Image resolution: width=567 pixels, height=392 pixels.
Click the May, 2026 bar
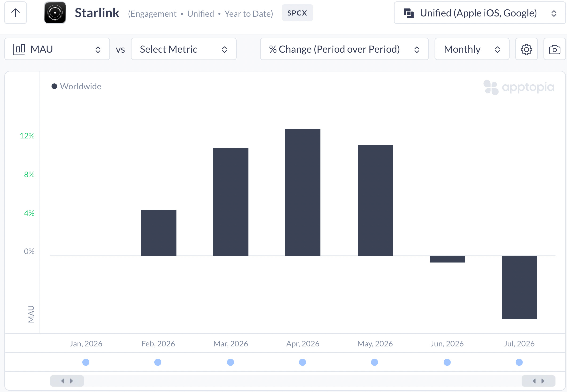[x=375, y=200]
